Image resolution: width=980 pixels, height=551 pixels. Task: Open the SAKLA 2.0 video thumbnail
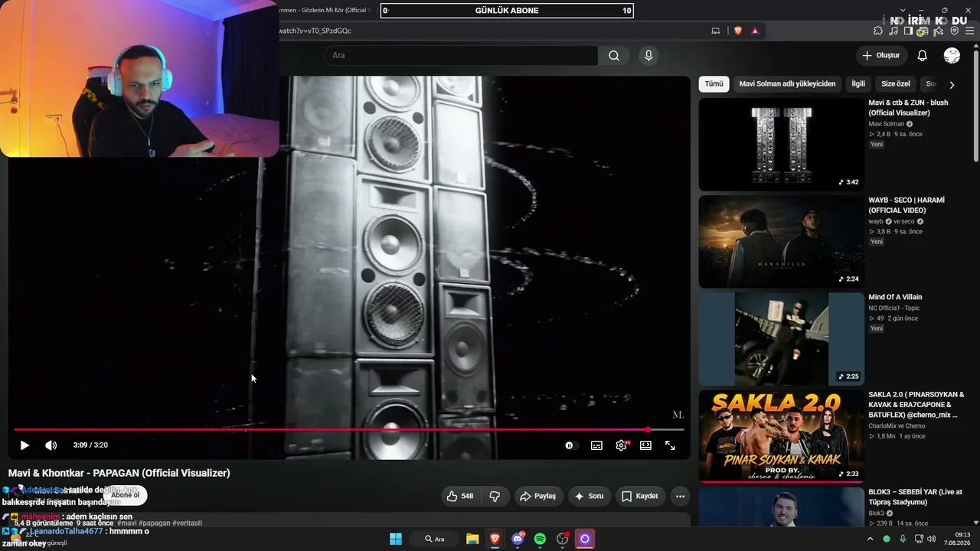pyautogui.click(x=781, y=436)
